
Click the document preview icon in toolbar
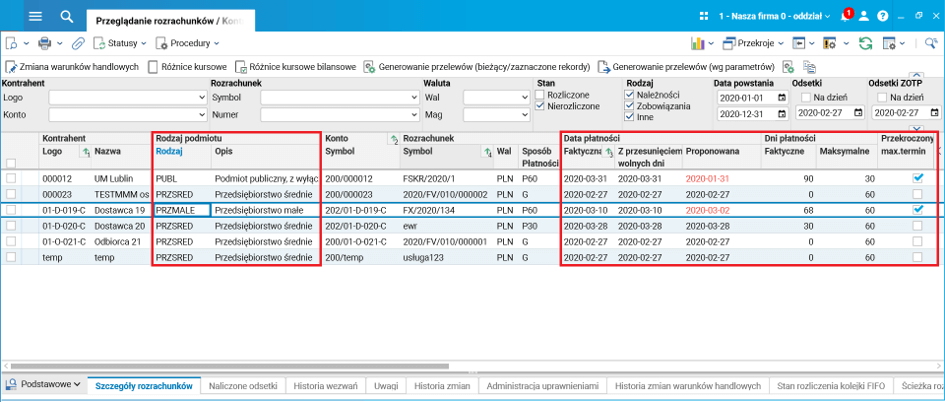(x=11, y=43)
